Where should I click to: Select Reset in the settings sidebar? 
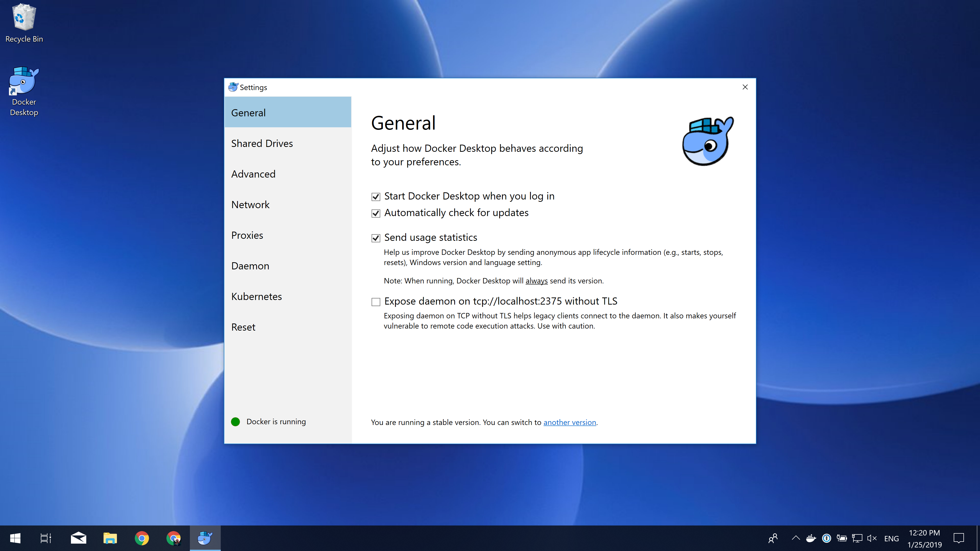point(243,327)
